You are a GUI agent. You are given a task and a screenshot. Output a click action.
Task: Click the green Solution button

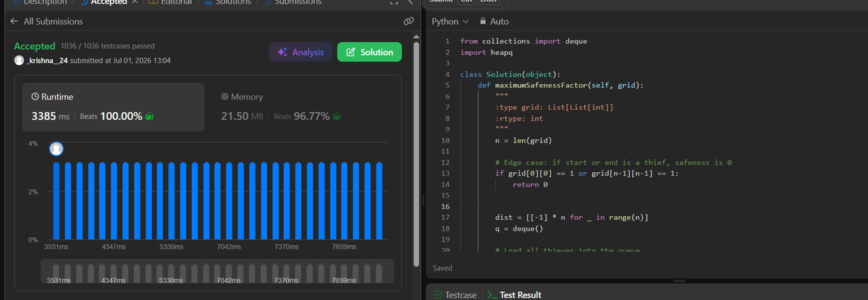[369, 52]
